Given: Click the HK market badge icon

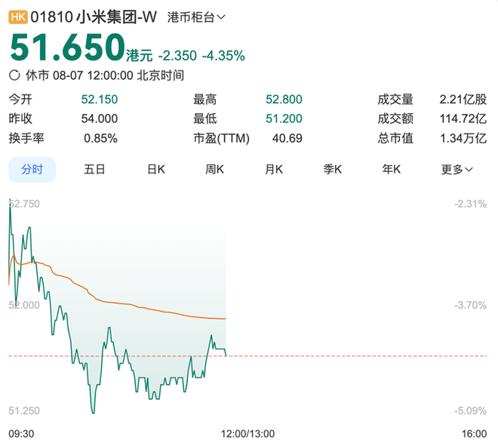Looking at the screenshot, I should [17, 16].
